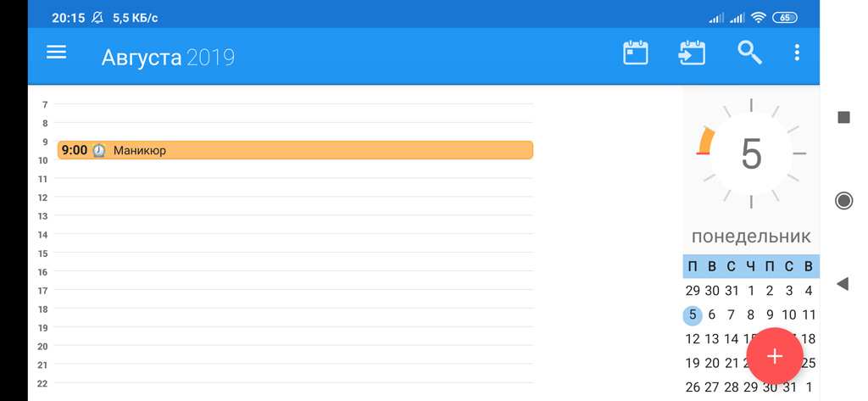Image resolution: width=868 pixels, height=401 pixels.
Task: Open the search magnifier
Action: pos(749,53)
